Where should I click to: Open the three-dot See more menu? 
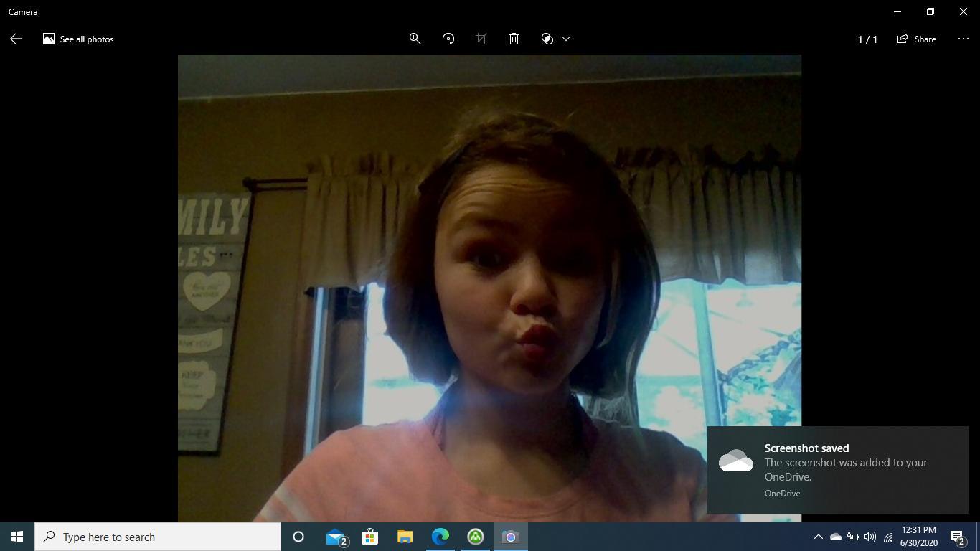coord(963,39)
